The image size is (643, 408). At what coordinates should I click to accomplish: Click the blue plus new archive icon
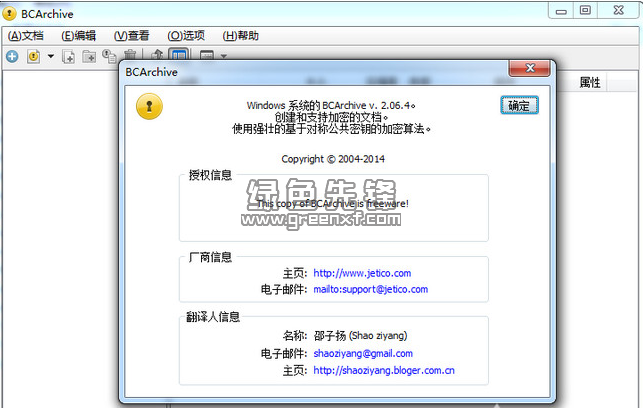pos(12,56)
